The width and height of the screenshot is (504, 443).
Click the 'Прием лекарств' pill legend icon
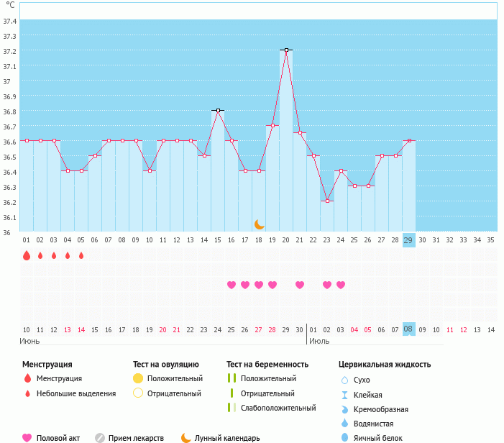[x=100, y=437]
